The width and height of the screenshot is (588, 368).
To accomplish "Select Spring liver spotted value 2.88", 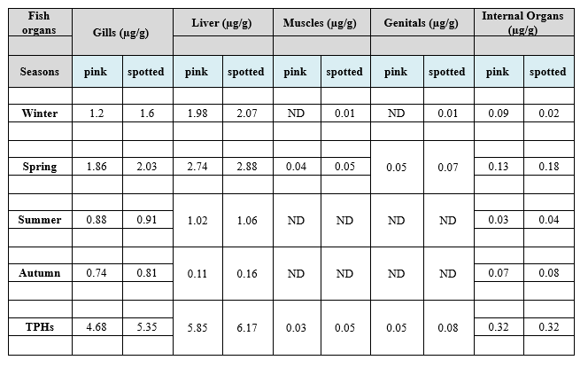I will pos(246,167).
